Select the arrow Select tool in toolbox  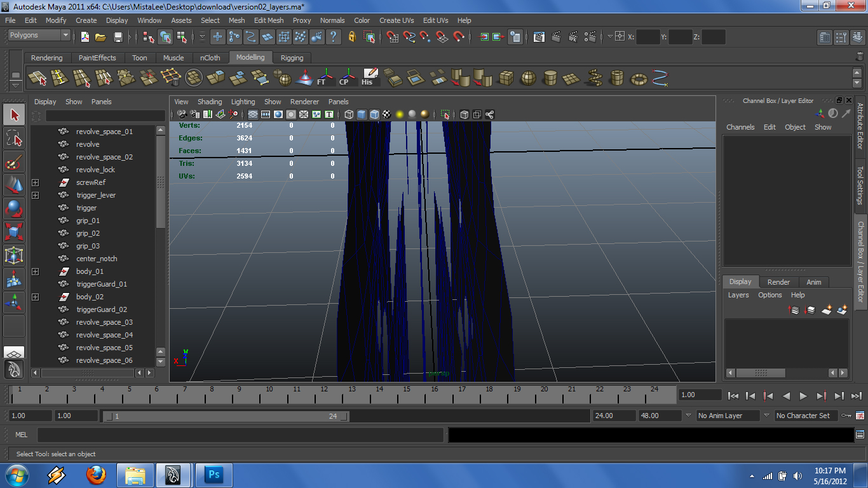pyautogui.click(x=14, y=115)
